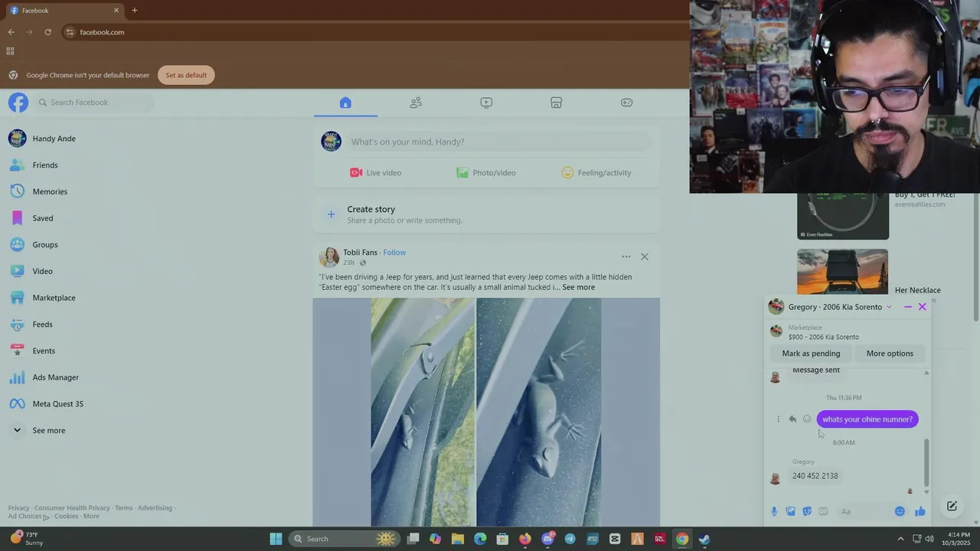Image resolution: width=980 pixels, height=551 pixels.
Task: Follow the Tobii Fans page
Action: [394, 253]
